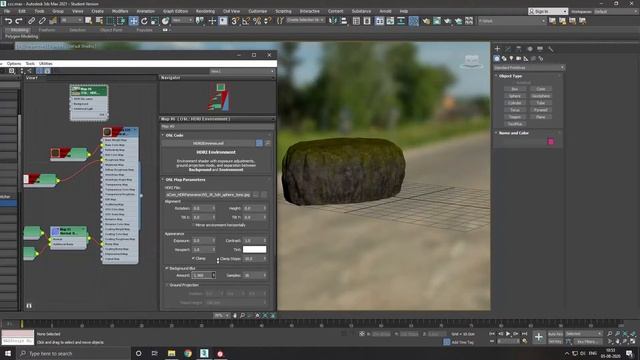Open Chrome from the taskbar

(188, 353)
